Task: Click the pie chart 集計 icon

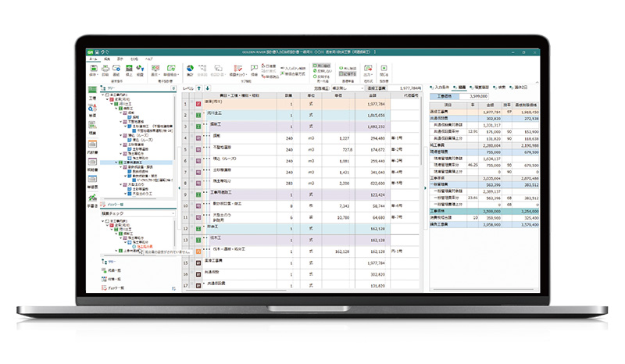Action: [x=190, y=69]
